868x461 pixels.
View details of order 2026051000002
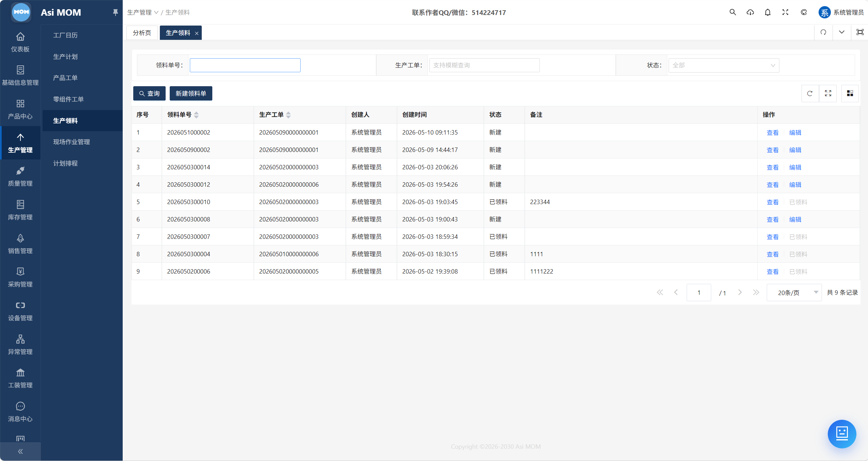(772, 133)
